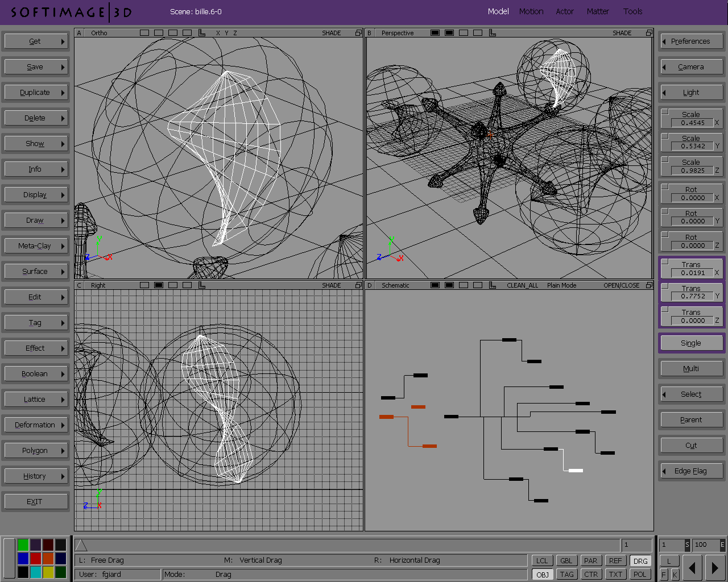Enable the GBL global transform mode
This screenshot has height=582, width=728.
[566, 560]
